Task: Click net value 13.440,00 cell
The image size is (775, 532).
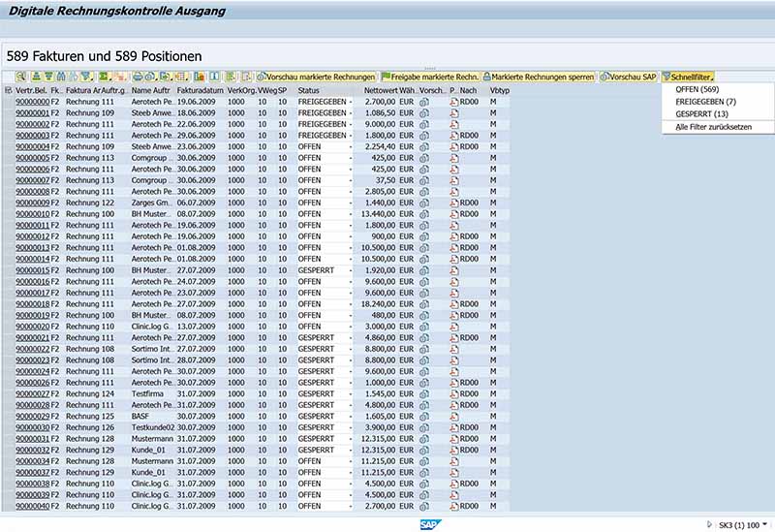Action: [x=378, y=214]
